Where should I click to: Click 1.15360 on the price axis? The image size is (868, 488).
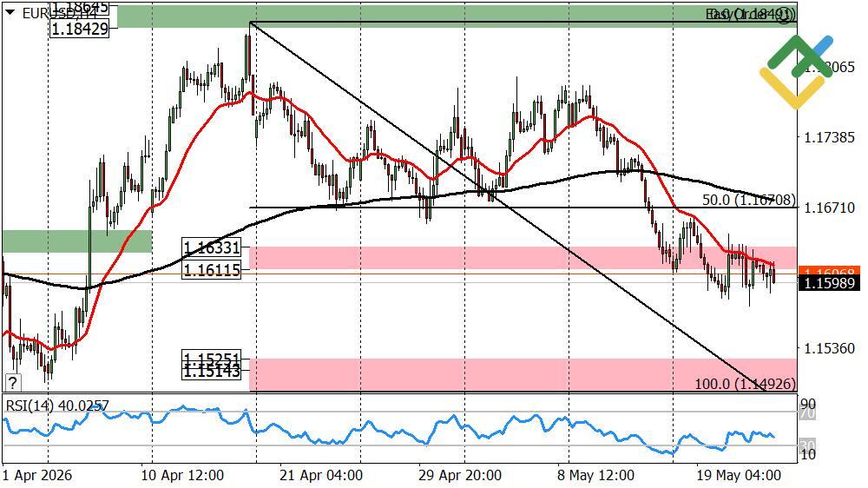tap(829, 348)
